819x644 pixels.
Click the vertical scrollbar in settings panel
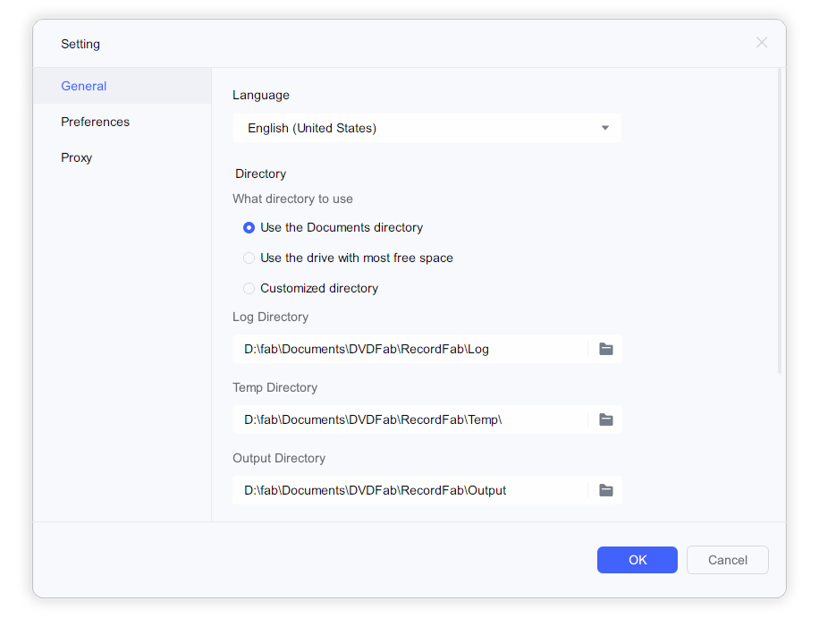point(780,224)
